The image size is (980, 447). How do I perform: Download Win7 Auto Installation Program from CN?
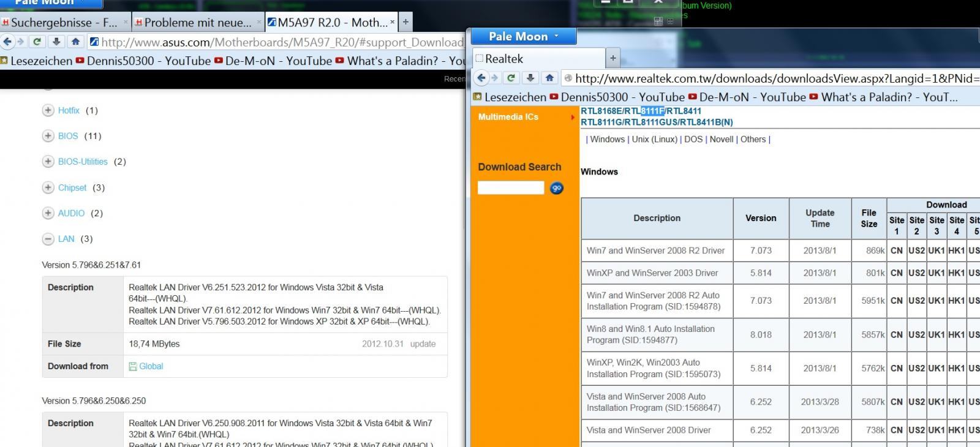point(897,301)
